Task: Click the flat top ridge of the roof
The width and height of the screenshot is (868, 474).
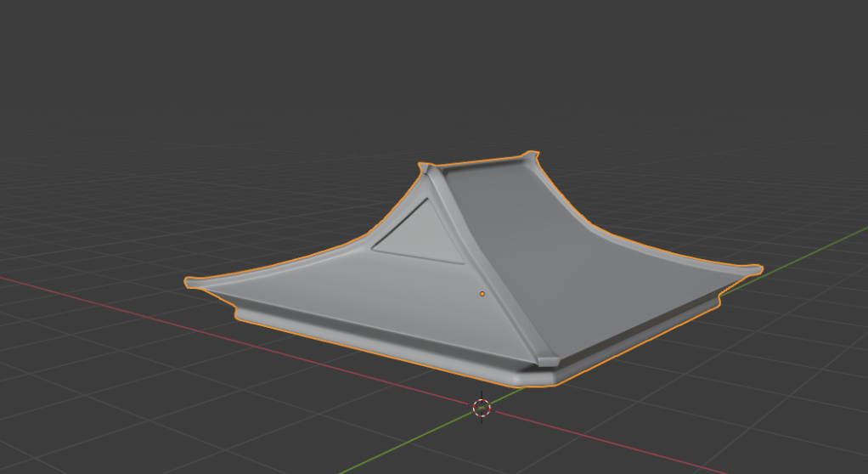Action: (484, 165)
